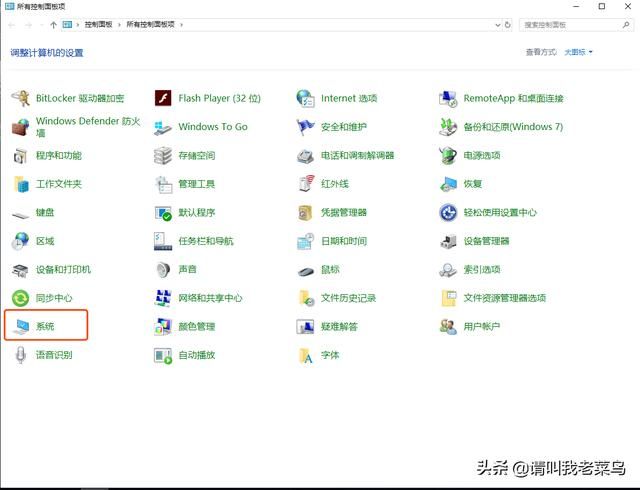The height and width of the screenshot is (490, 640).
Task: Click the 管理工具 icon
Action: 164,184
